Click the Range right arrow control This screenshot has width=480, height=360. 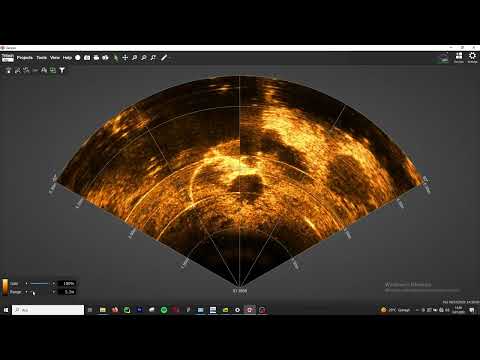coord(54,292)
